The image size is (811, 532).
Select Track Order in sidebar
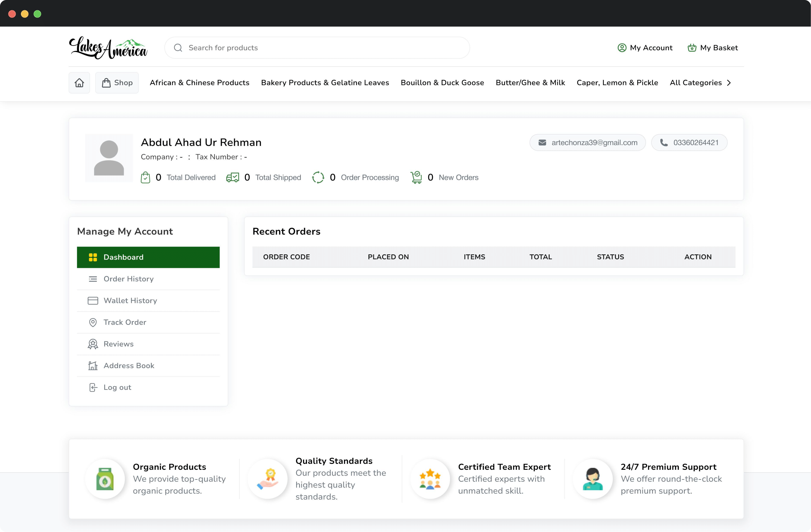(x=125, y=322)
